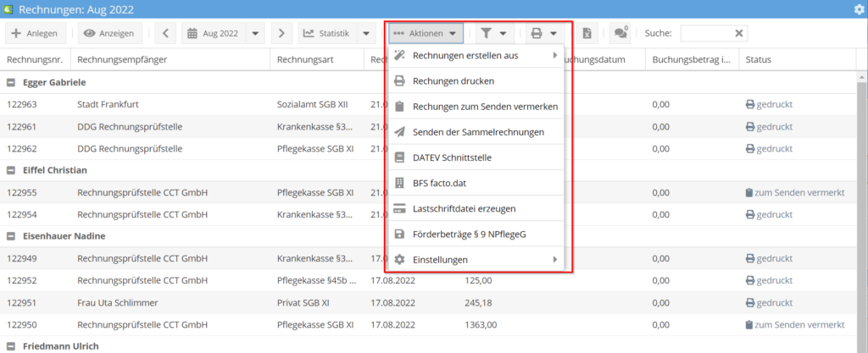Open the Aug 2022 month dropdown arrow
Screen dimensions: 868x353
(x=255, y=33)
